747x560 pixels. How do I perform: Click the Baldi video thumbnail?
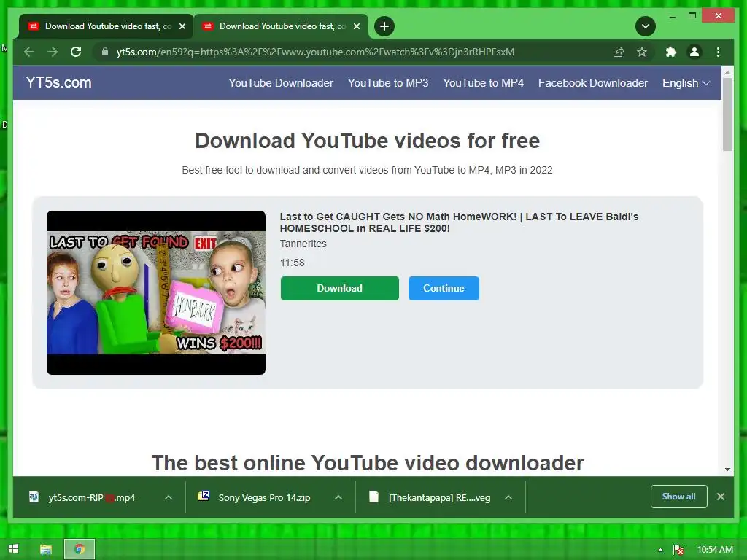(156, 292)
